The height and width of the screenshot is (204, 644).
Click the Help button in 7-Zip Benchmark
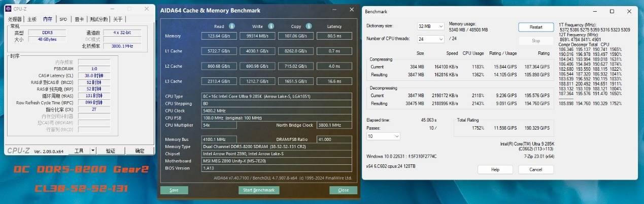[495, 169]
